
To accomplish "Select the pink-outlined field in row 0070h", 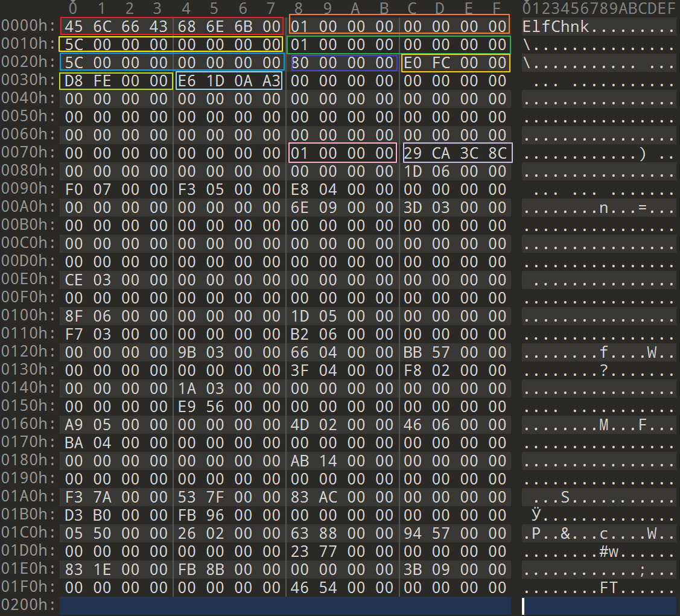I will [x=342, y=153].
